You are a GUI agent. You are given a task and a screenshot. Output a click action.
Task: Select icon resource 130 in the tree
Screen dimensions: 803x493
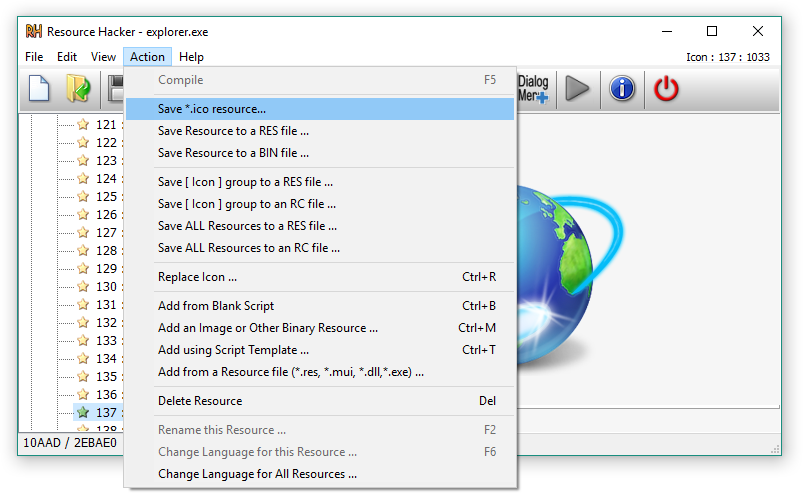click(105, 287)
